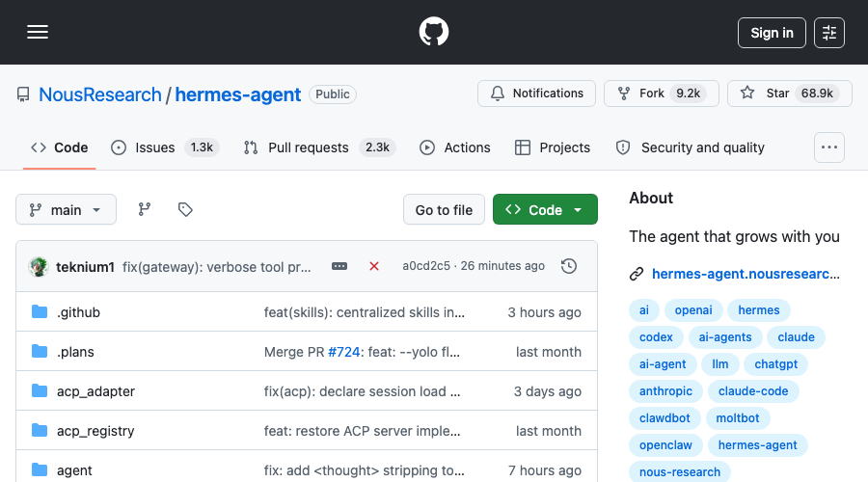Select the 'hermes' topic tag
868x482 pixels.
[x=759, y=310]
